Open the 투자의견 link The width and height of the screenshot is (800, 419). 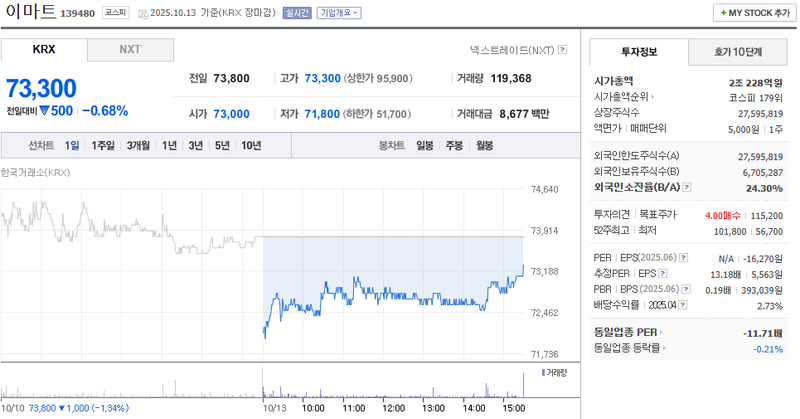tap(611, 214)
